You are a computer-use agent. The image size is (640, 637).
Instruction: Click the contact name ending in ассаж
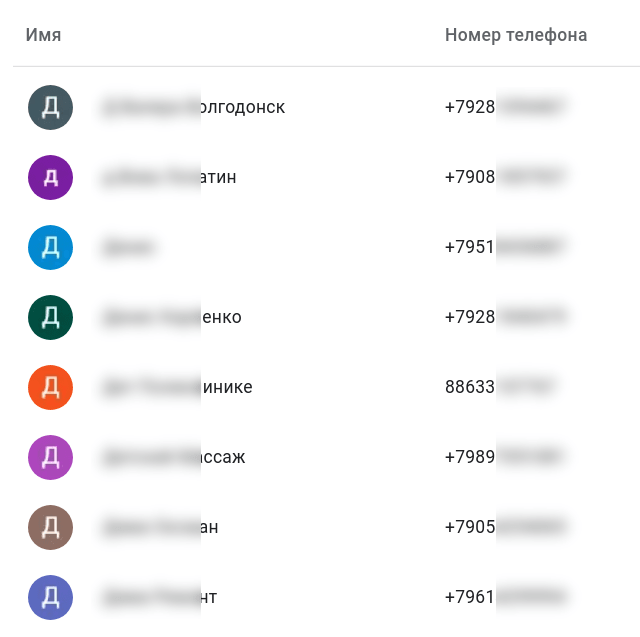173,457
